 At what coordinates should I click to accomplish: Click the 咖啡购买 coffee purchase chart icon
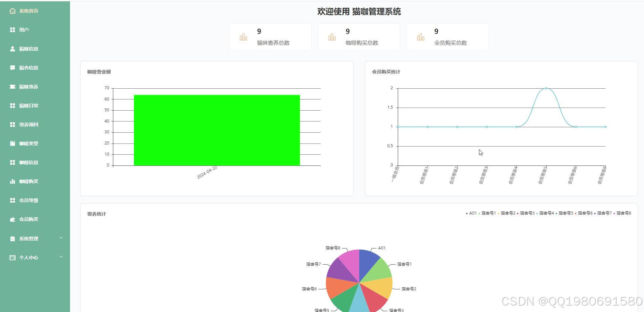coord(12,181)
